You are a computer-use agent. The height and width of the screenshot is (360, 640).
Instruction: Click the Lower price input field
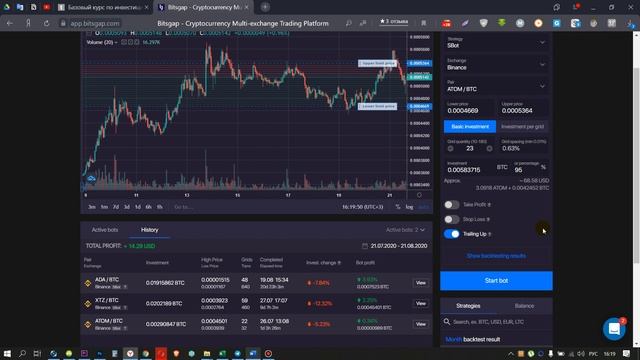click(x=469, y=108)
